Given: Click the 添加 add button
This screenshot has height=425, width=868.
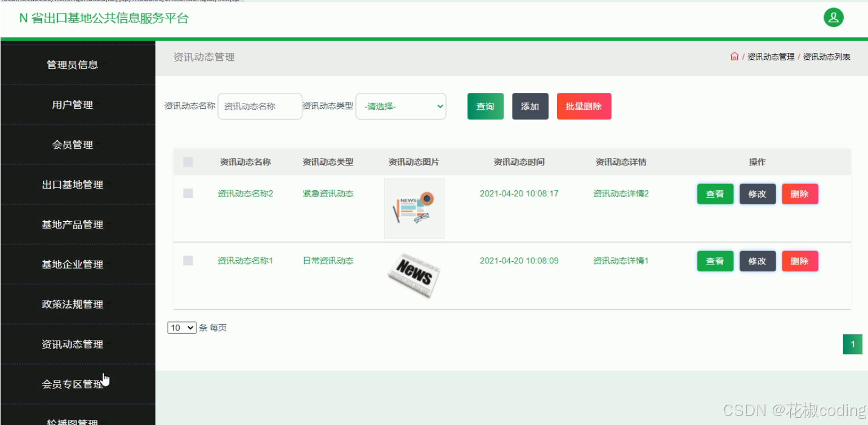Looking at the screenshot, I should pyautogui.click(x=529, y=106).
